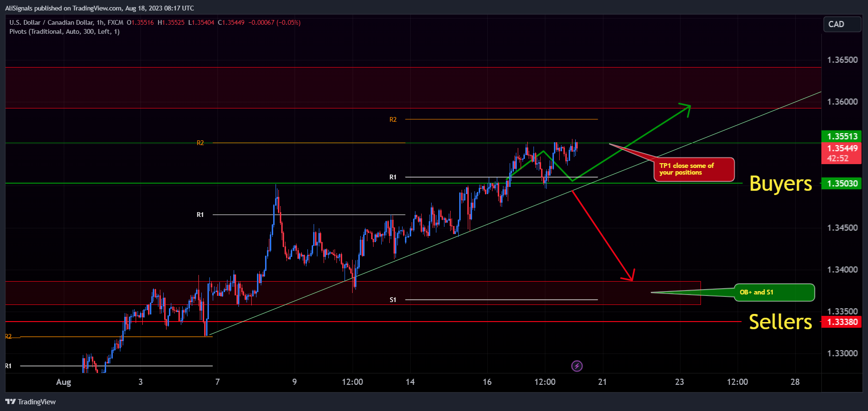
Task: Click the R2 label on the topmost orange pivot line
Action: pyautogui.click(x=393, y=119)
